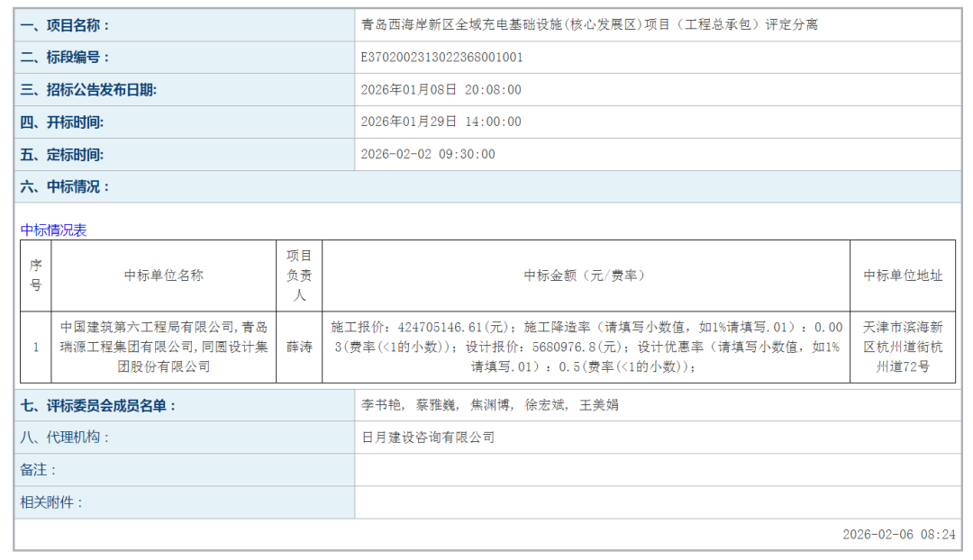Screen dimensions: 973x560
Task: Click the 中标单位地址 column header
Action: (x=903, y=275)
